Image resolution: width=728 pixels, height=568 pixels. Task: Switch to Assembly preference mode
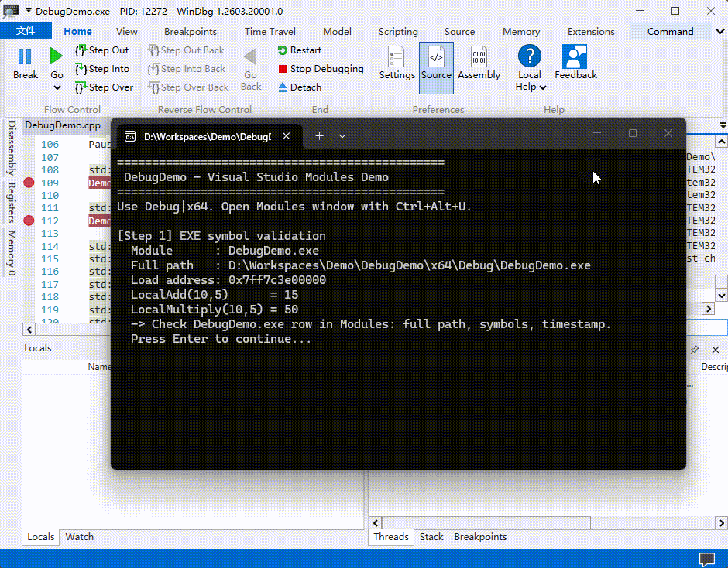[479, 63]
